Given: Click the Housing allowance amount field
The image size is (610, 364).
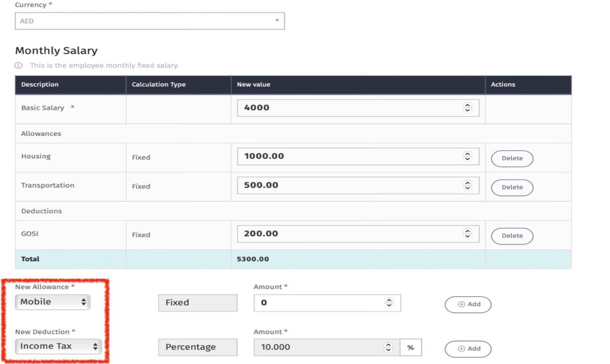Looking at the screenshot, I should coord(350,156).
